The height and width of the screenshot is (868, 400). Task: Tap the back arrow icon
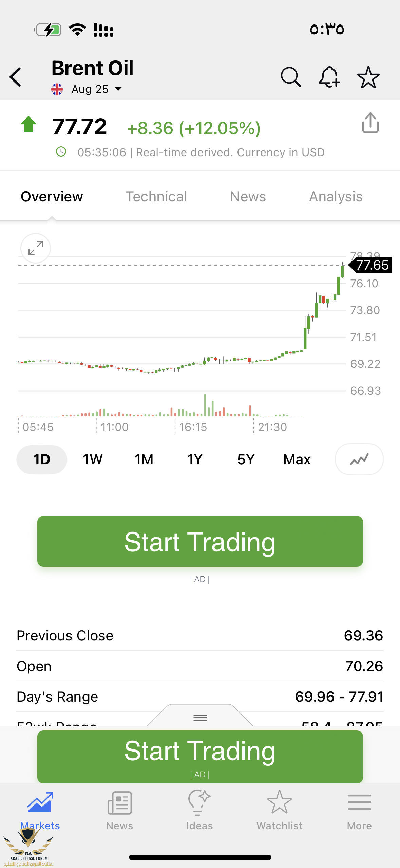click(x=16, y=77)
